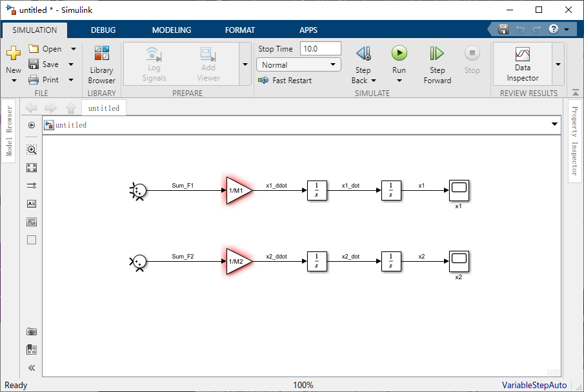Select the Image tool icon
This screenshot has width=584, height=392.
[x=32, y=222]
